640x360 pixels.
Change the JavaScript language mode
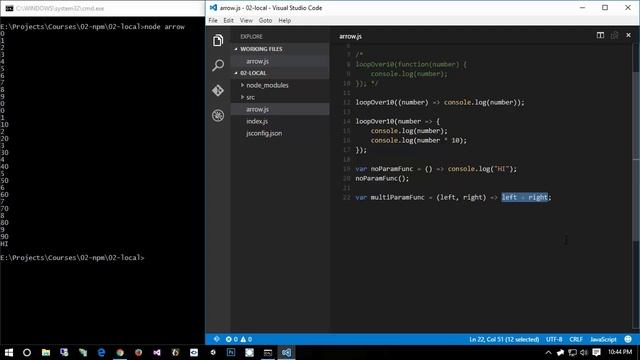pos(603,339)
